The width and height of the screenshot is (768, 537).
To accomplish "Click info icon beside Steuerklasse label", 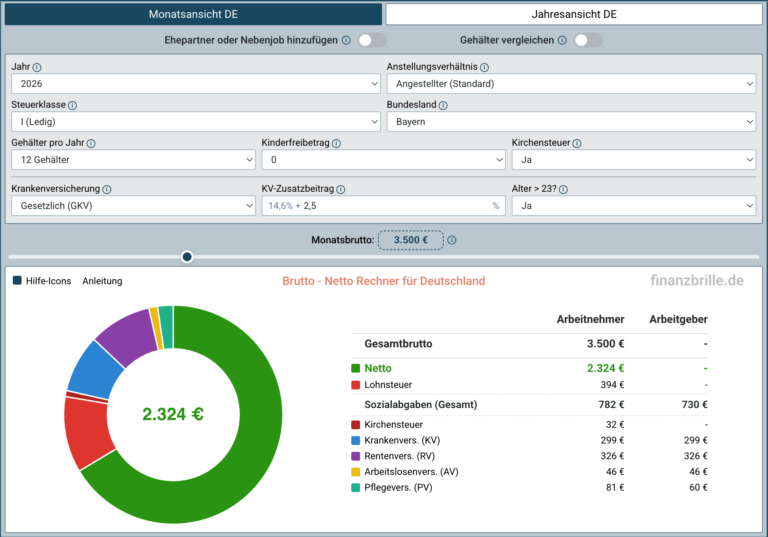I will coord(72,105).
